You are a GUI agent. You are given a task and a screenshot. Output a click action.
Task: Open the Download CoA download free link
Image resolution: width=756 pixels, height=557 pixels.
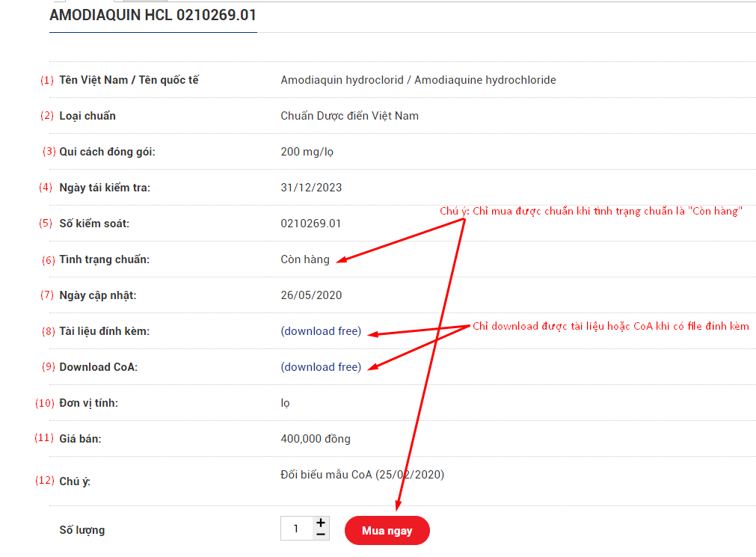(x=321, y=367)
